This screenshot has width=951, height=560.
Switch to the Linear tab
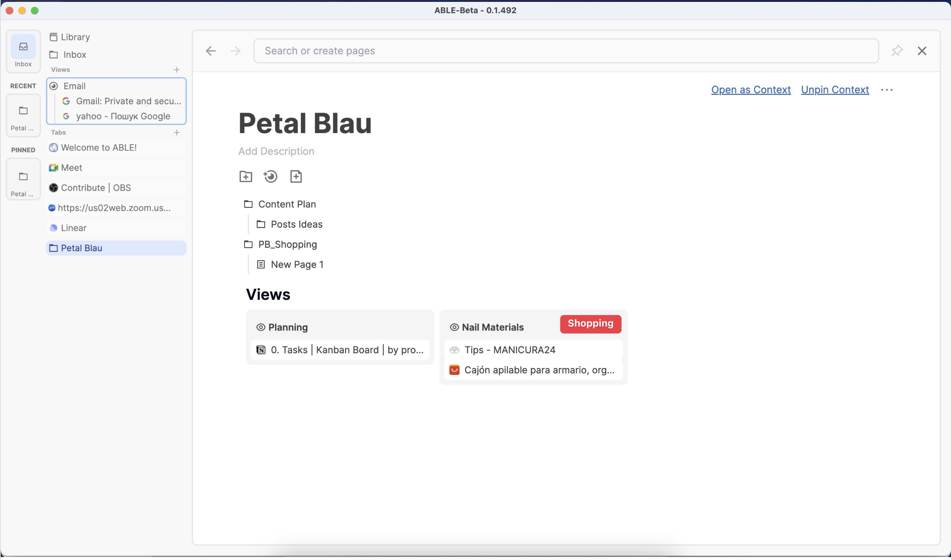(x=74, y=228)
